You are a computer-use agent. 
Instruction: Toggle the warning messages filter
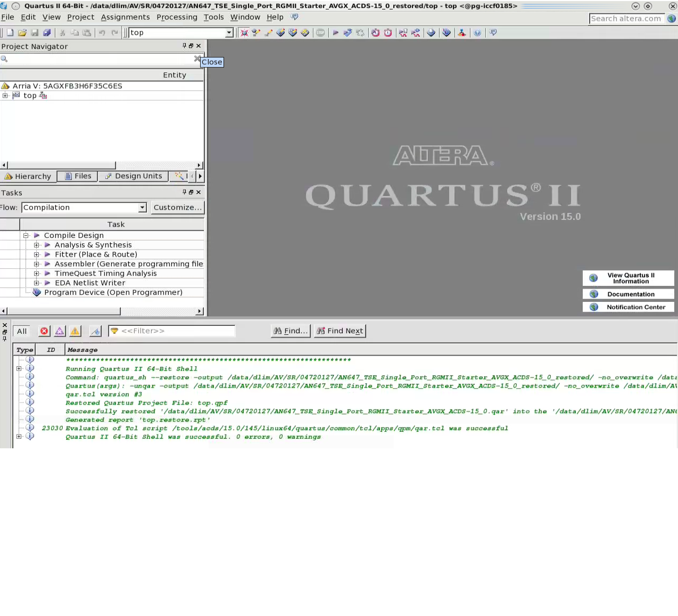[76, 331]
